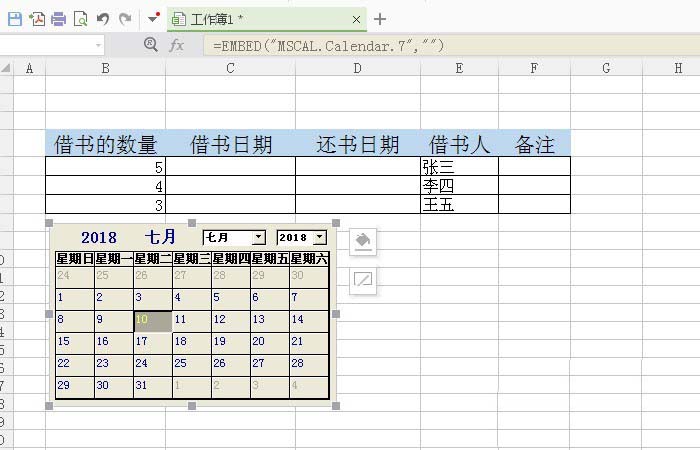The width and height of the screenshot is (700, 450).
Task: Select the cell with 李四
Action: 459,185
